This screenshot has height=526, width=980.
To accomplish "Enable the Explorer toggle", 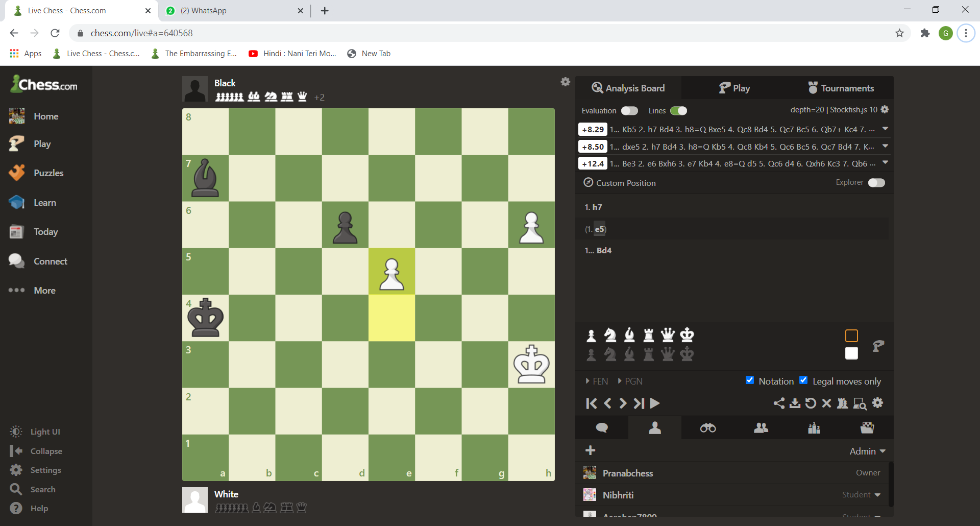I will pyautogui.click(x=876, y=183).
